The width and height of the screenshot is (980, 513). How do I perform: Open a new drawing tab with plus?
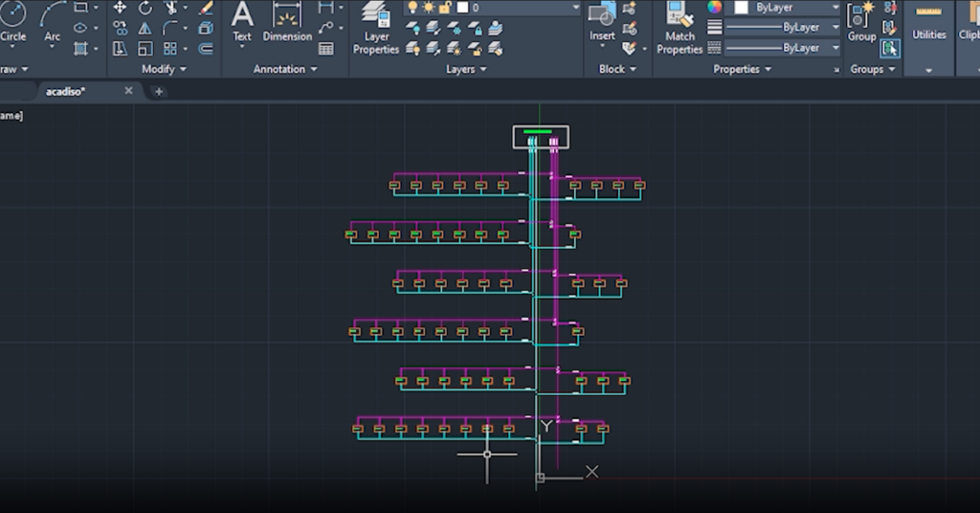(159, 91)
